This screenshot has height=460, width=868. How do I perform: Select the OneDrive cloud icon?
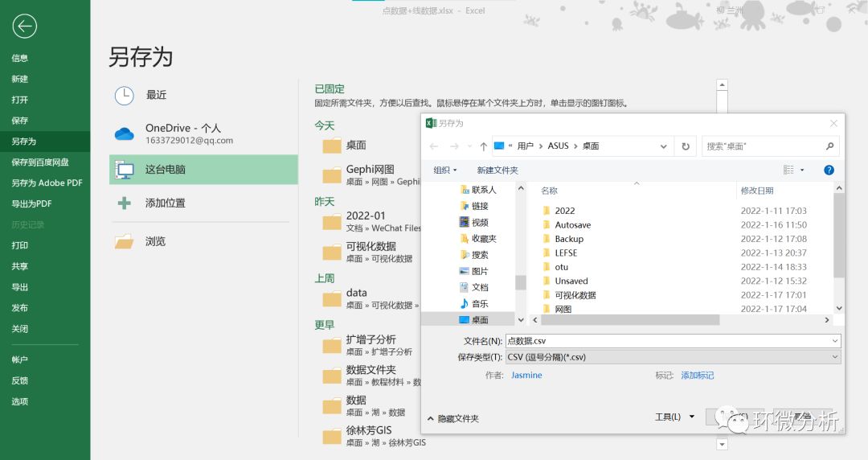124,133
